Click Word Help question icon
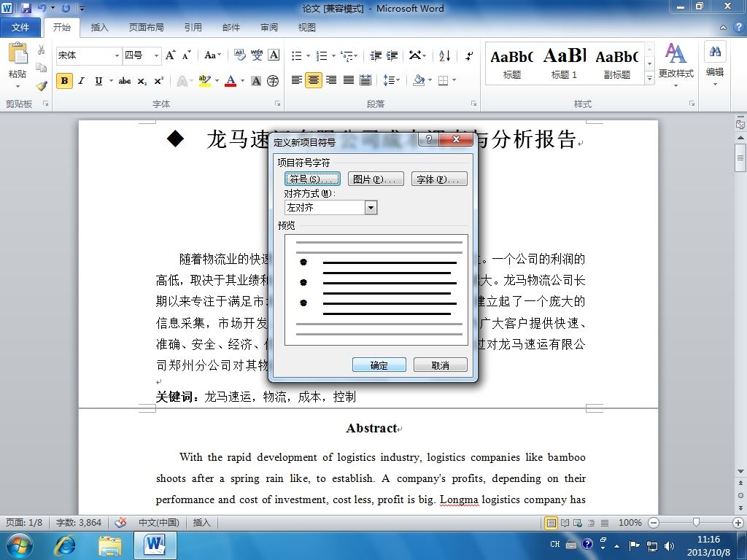 pos(738,27)
